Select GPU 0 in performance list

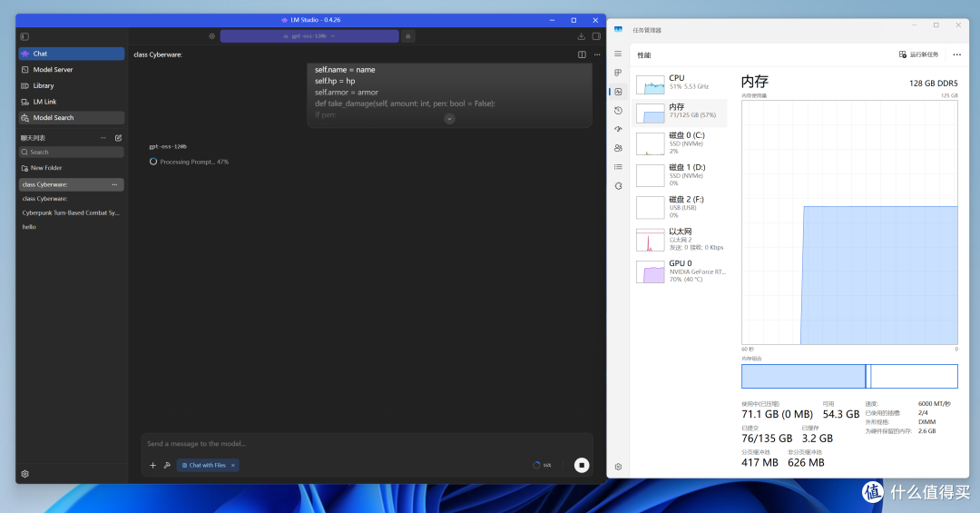click(680, 271)
